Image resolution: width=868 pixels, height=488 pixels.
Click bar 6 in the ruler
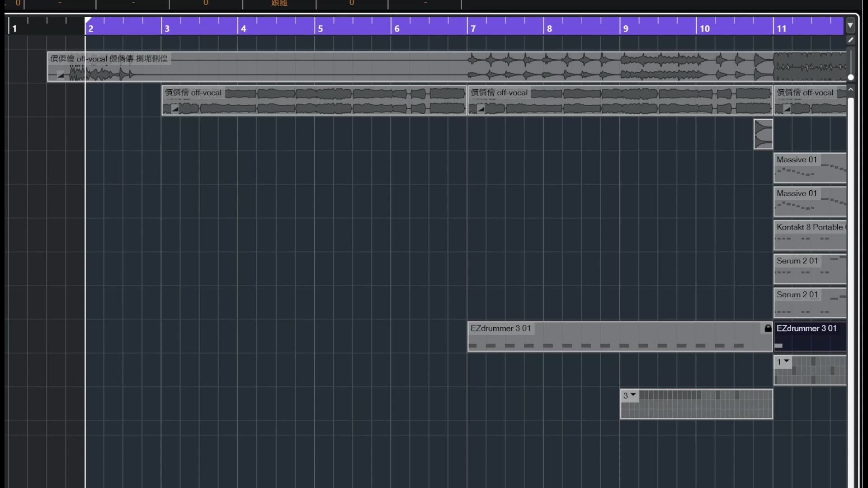[397, 28]
